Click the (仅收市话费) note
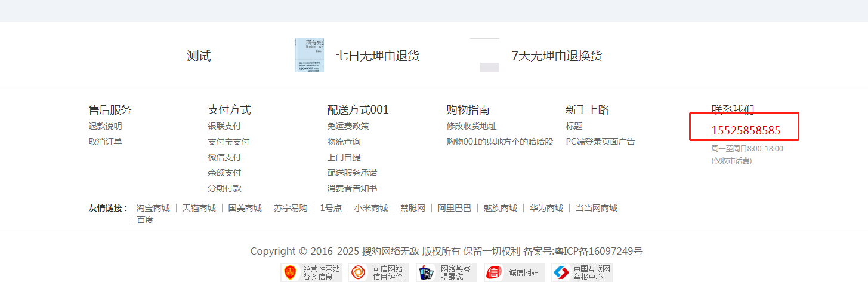 (731, 161)
